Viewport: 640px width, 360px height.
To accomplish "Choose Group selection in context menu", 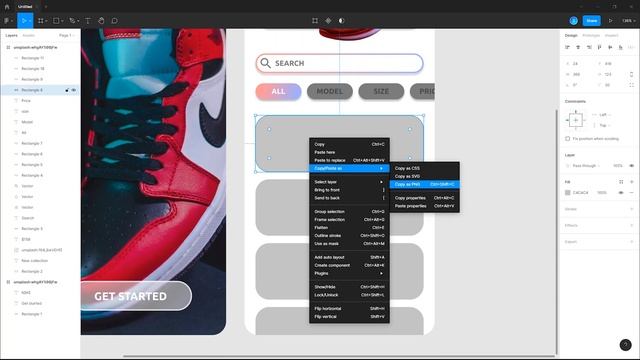I will pos(349,211).
